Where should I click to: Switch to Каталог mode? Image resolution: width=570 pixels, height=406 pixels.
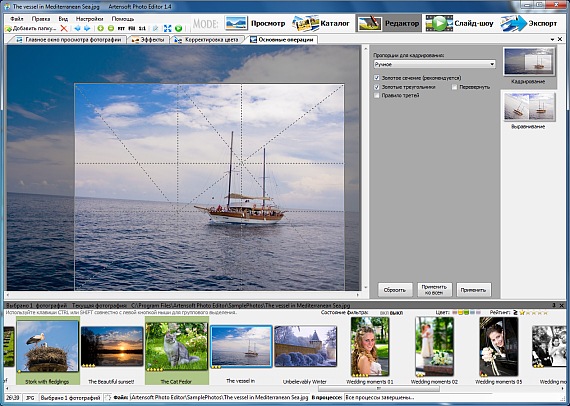321,23
